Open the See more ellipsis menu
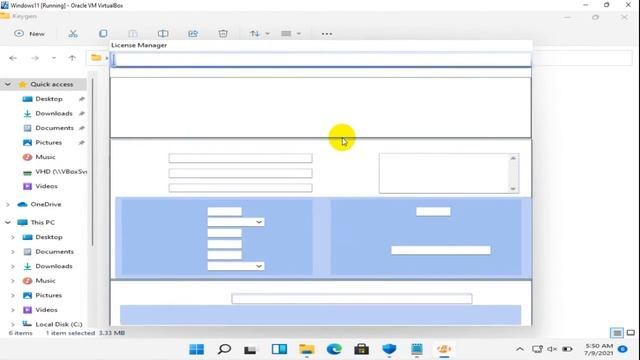The height and width of the screenshot is (360, 640). coord(327,34)
